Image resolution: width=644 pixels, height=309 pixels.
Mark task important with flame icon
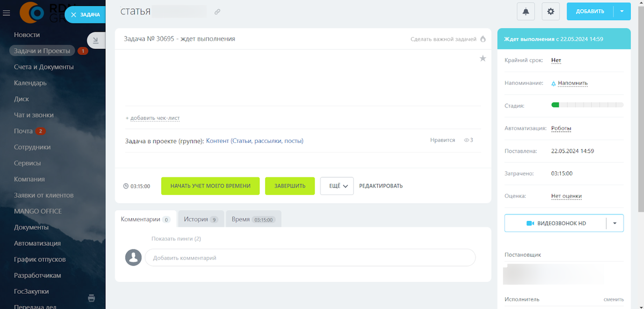(x=482, y=39)
